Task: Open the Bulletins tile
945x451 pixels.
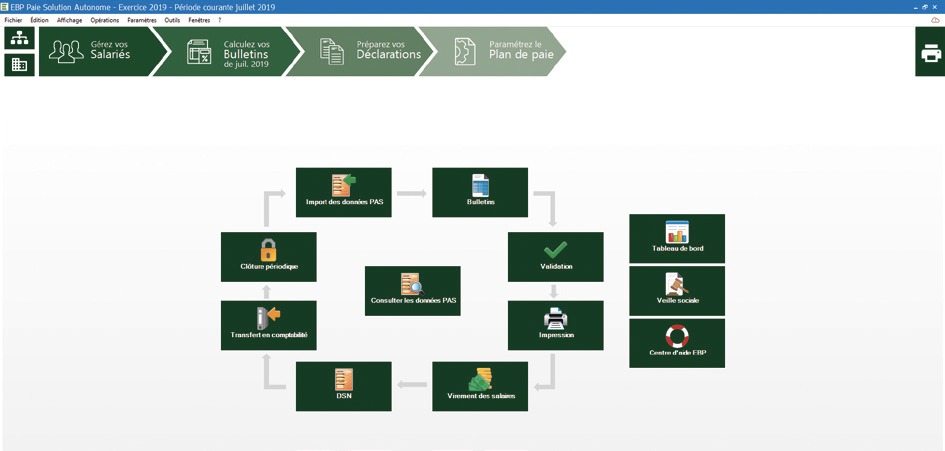Action: coord(480,192)
